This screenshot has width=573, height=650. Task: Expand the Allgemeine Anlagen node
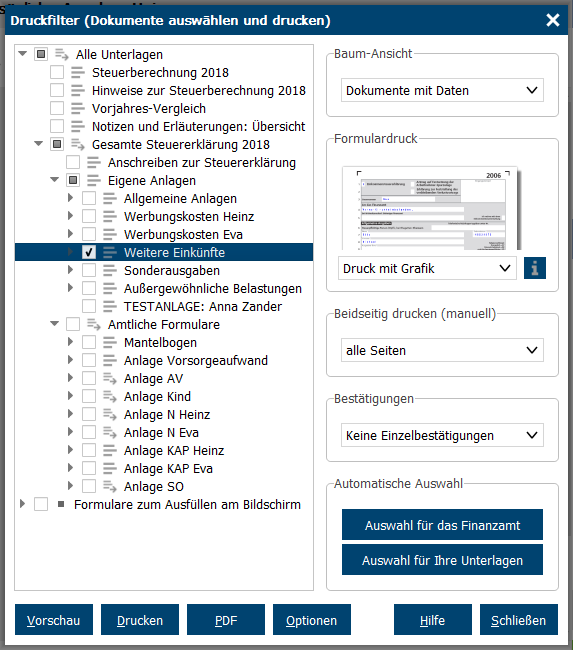tap(70, 198)
